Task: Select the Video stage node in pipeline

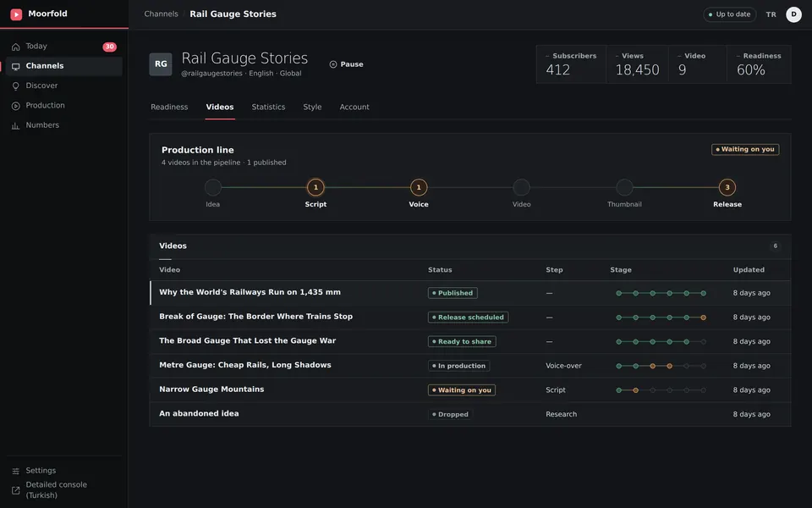Action: (x=522, y=187)
